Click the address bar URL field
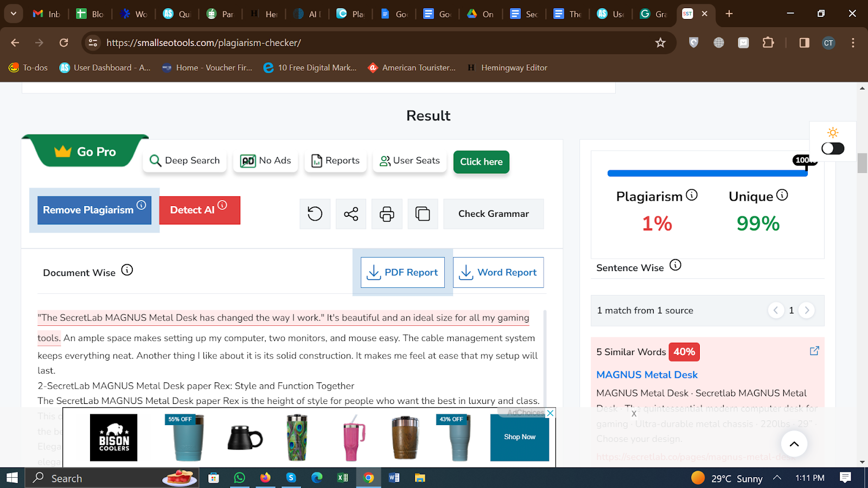868x488 pixels. (x=374, y=43)
